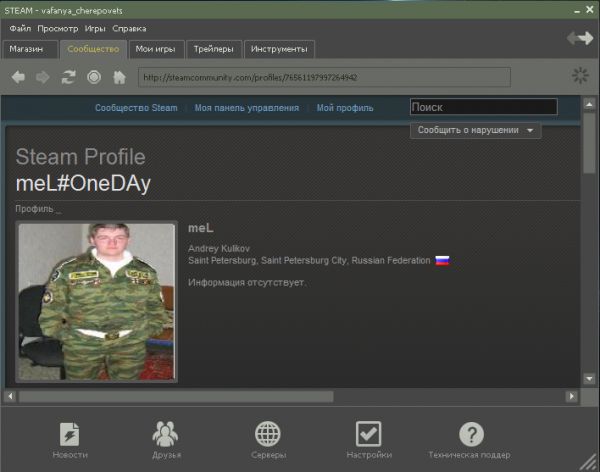Open Друзья friends icon

click(165, 434)
